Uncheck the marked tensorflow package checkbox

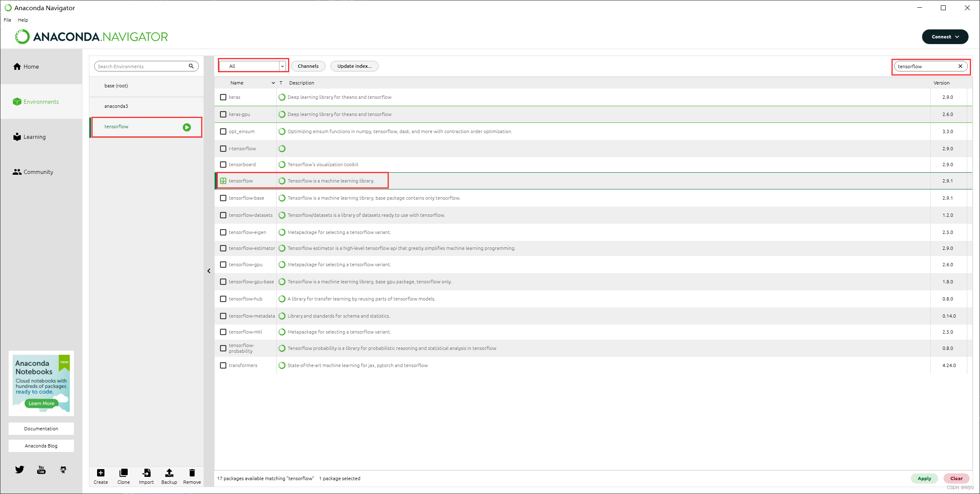pyautogui.click(x=223, y=181)
